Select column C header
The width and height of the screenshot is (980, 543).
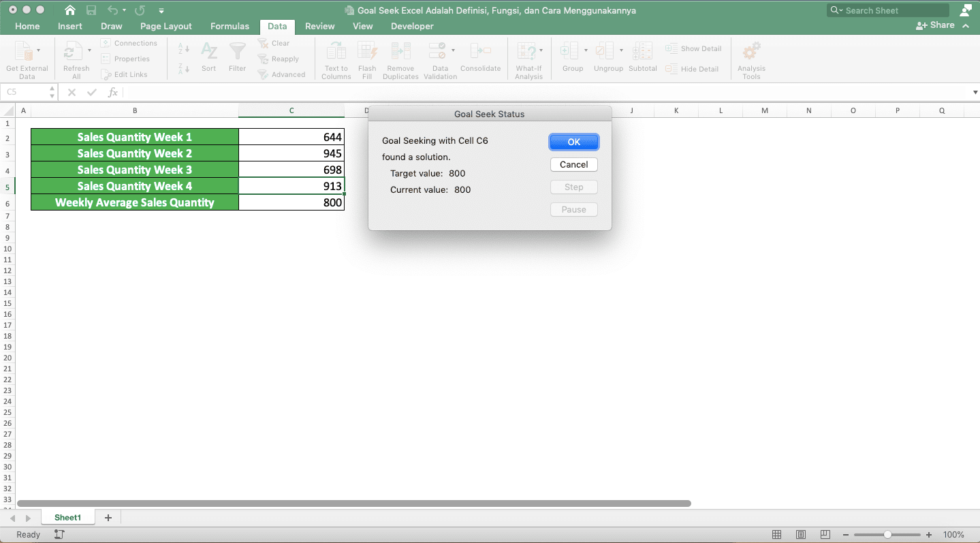(x=291, y=110)
